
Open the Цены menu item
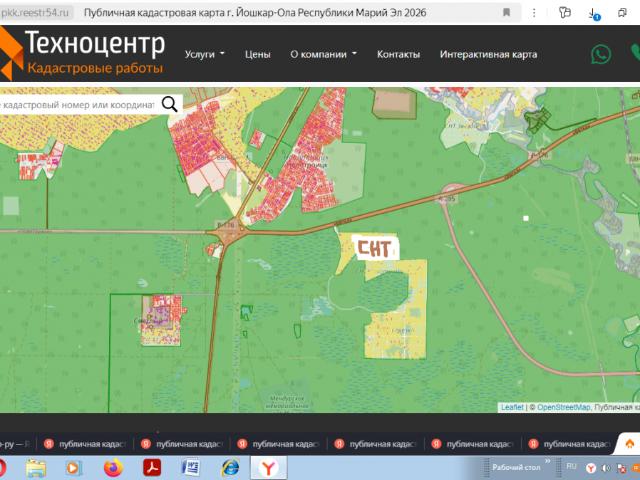(258, 54)
